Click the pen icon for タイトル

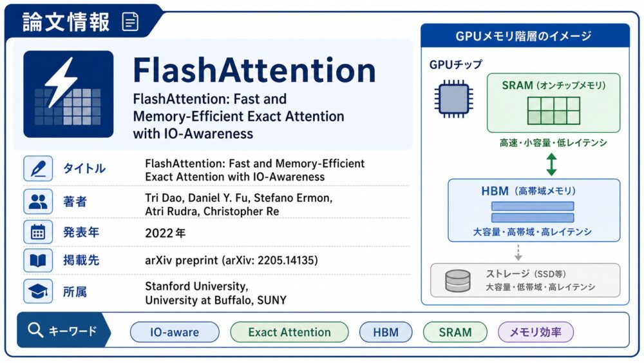click(x=38, y=168)
